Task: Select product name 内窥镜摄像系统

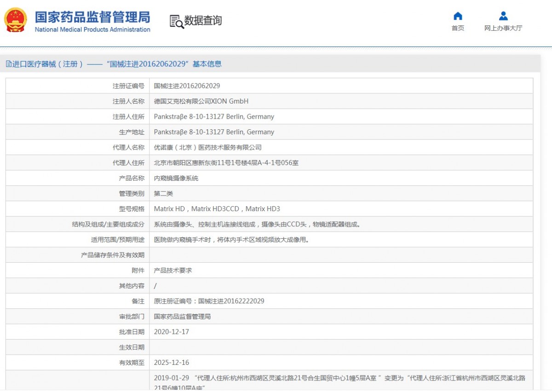Action: pos(176,178)
